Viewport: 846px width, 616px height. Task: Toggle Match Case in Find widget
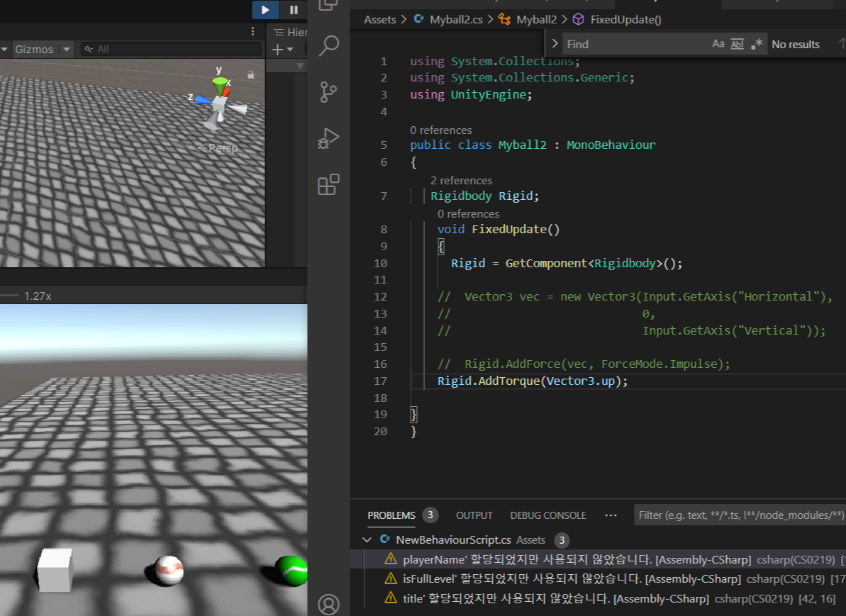[x=718, y=44]
